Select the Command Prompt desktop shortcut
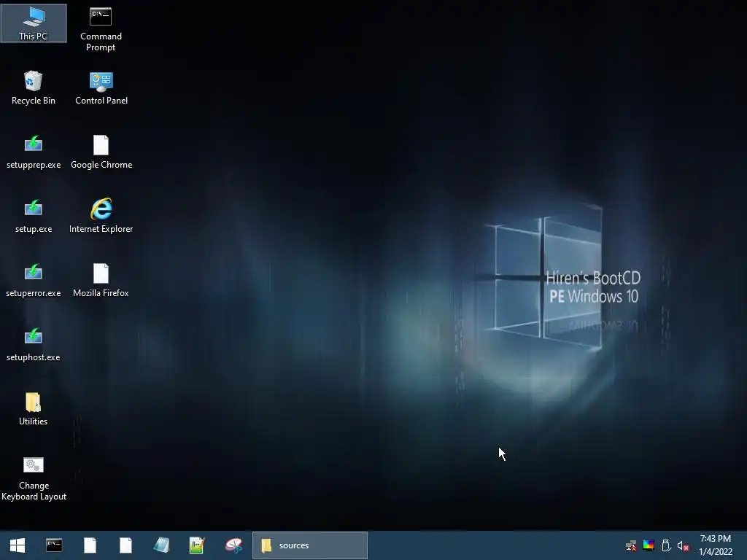This screenshot has width=747, height=560. pos(101,29)
